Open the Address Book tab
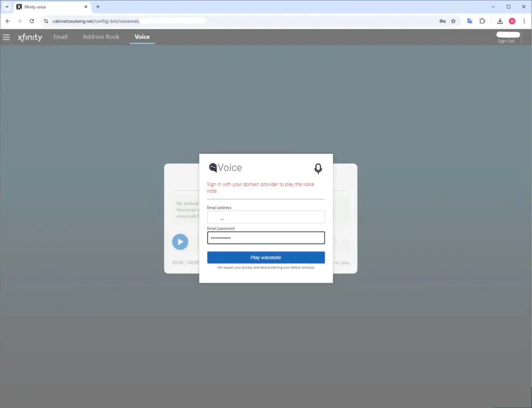Viewport: 532px width, 408px height. [x=101, y=37]
